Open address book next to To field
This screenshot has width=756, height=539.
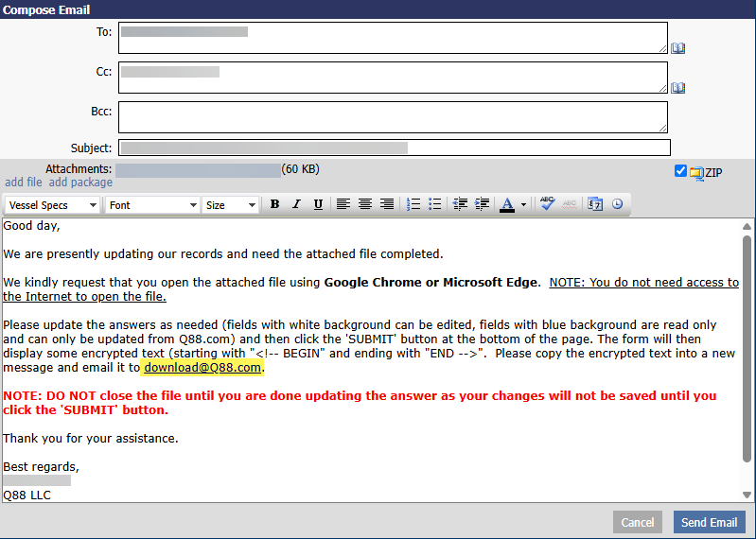pyautogui.click(x=677, y=47)
